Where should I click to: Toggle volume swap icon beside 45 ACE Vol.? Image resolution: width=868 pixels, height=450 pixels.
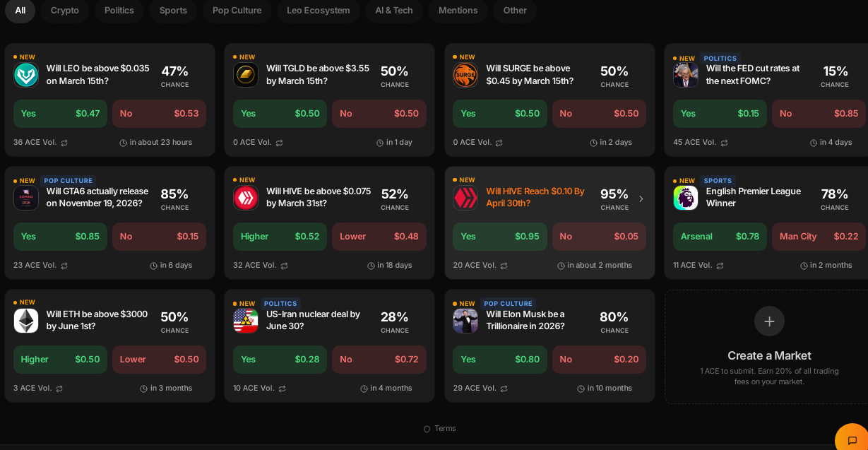pyautogui.click(x=724, y=143)
